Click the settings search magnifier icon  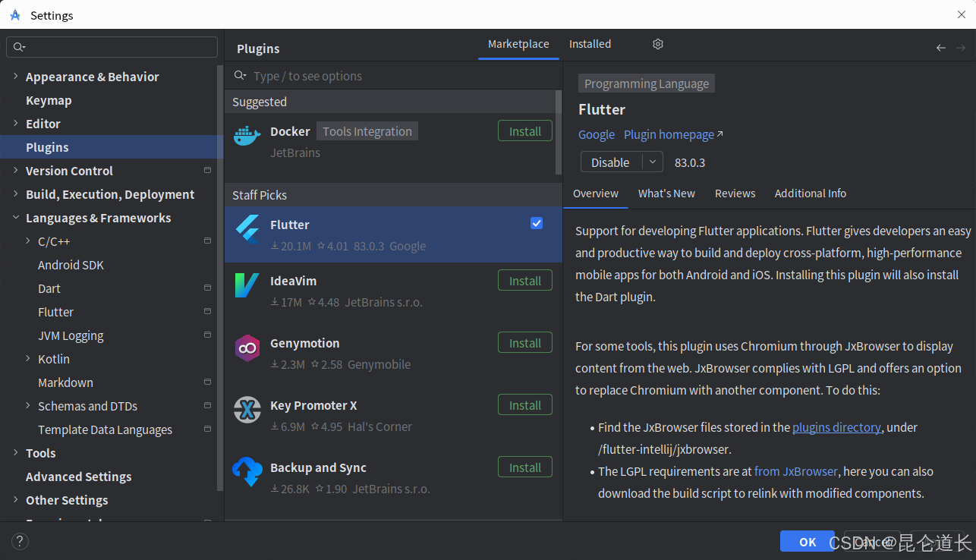pos(19,47)
